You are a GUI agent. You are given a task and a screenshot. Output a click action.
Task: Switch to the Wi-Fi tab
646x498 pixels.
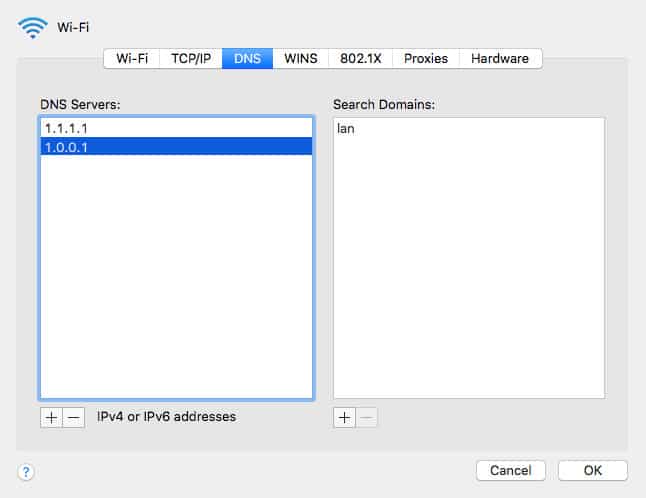132,58
